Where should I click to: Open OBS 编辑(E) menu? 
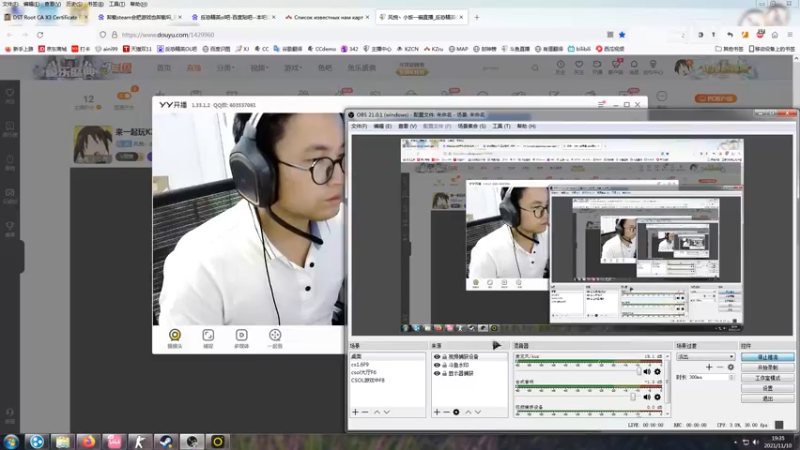point(382,126)
